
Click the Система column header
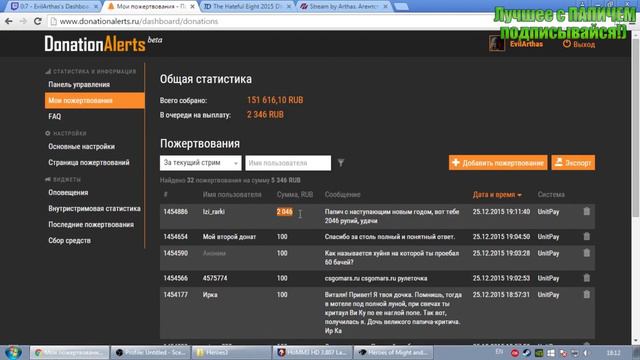(551, 195)
